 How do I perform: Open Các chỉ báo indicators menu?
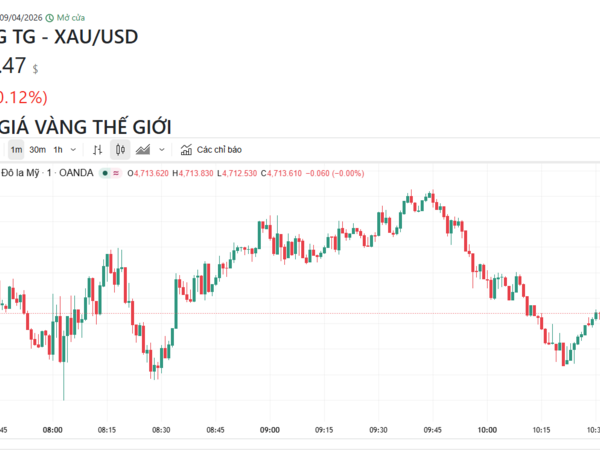point(219,150)
